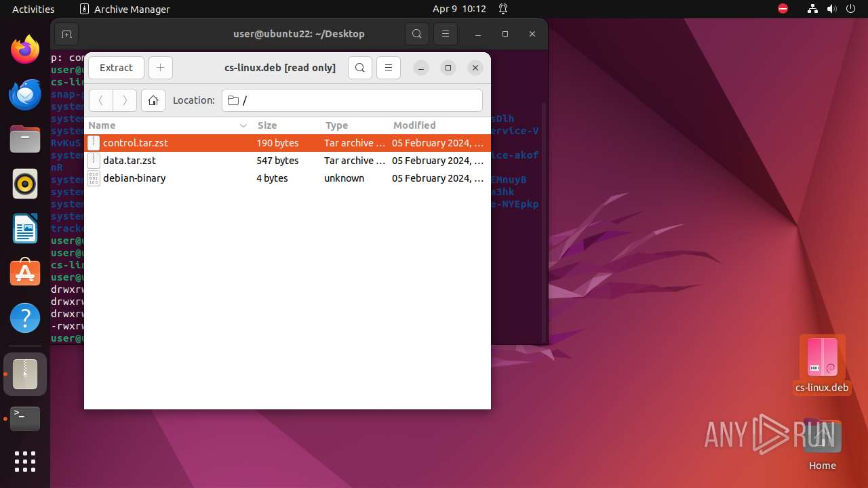Select the debian-binary file
The image size is (868, 488).
(287, 178)
